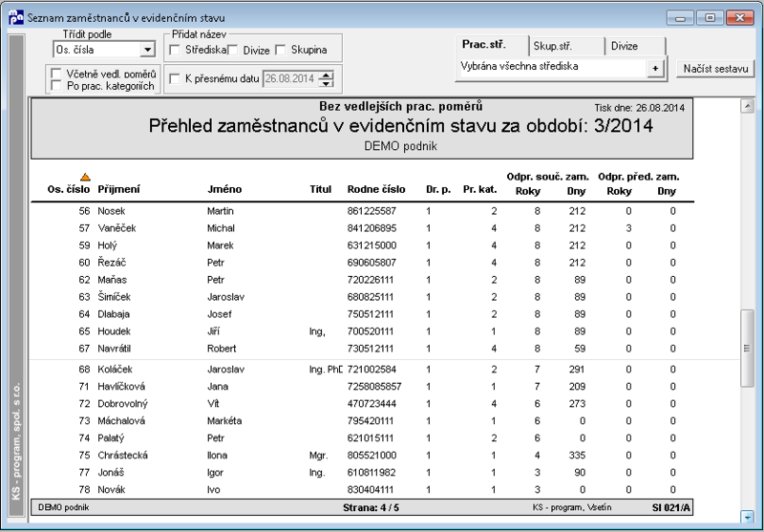Click the Načíst sestavu button
764x532 pixels.
pyautogui.click(x=715, y=69)
